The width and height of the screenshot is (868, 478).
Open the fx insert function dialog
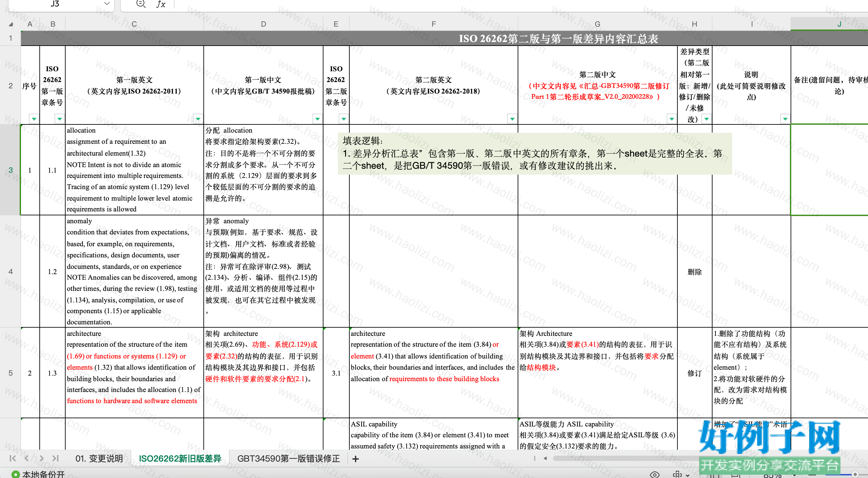pos(161,4)
